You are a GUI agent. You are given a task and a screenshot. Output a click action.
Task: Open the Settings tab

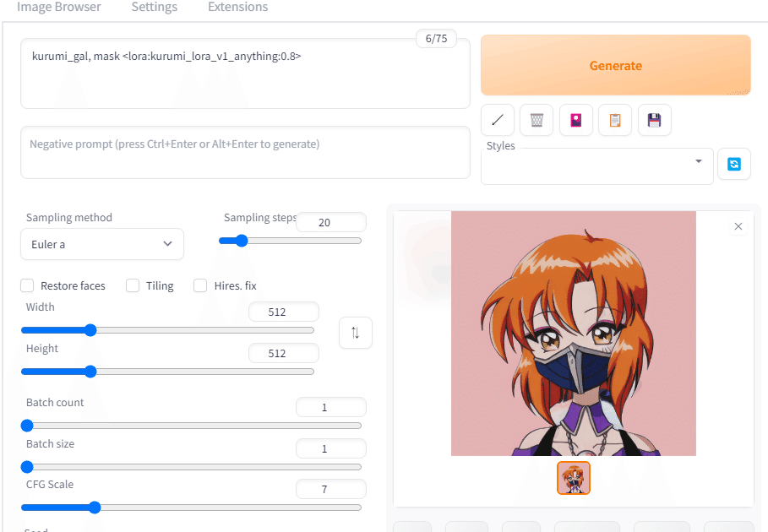click(x=155, y=7)
